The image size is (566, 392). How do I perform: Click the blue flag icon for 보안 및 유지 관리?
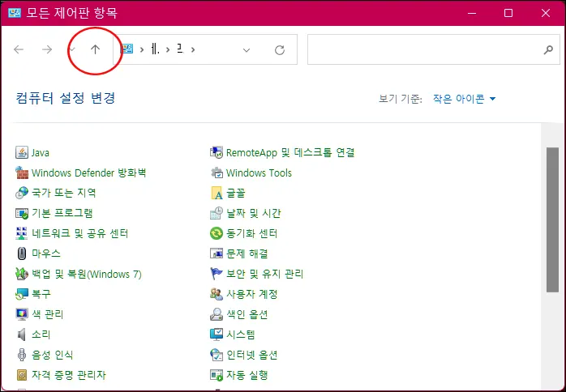(x=217, y=274)
